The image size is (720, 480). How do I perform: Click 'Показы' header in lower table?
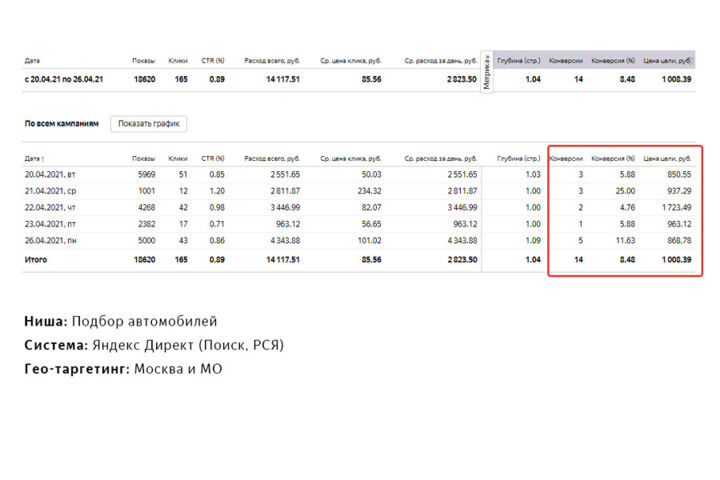[144, 158]
